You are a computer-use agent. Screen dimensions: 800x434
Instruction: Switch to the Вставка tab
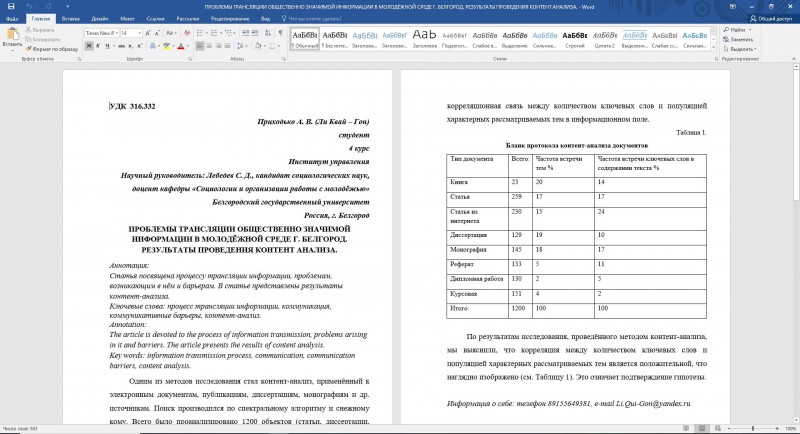point(70,19)
